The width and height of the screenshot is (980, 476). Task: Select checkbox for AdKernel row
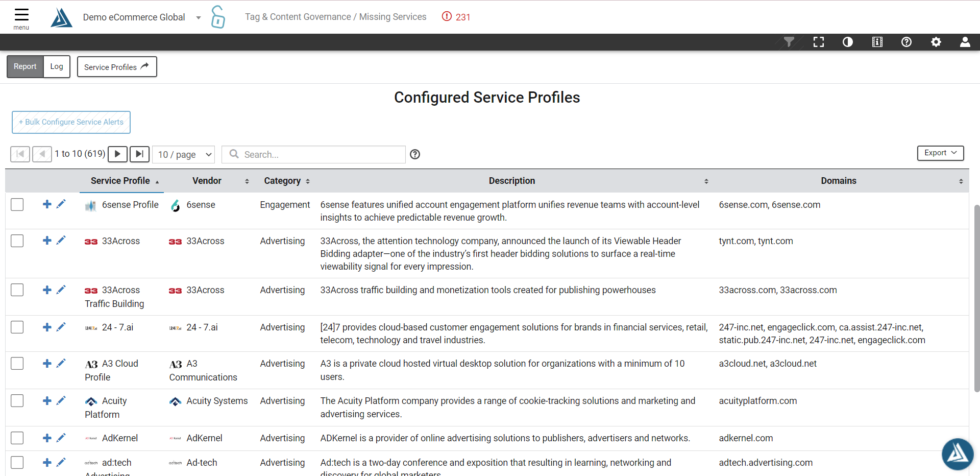pyautogui.click(x=17, y=438)
